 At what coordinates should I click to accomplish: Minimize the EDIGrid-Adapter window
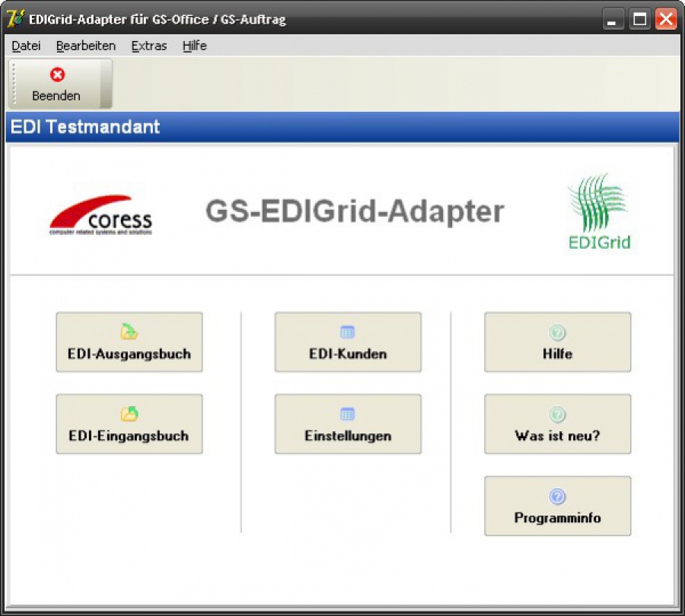[x=613, y=20]
